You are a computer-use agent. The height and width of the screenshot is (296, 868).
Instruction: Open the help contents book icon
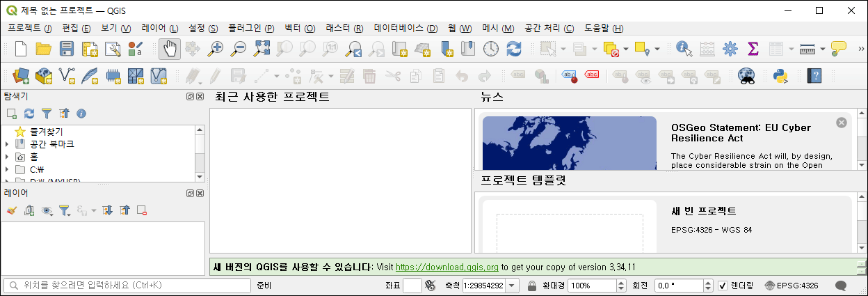tap(815, 75)
